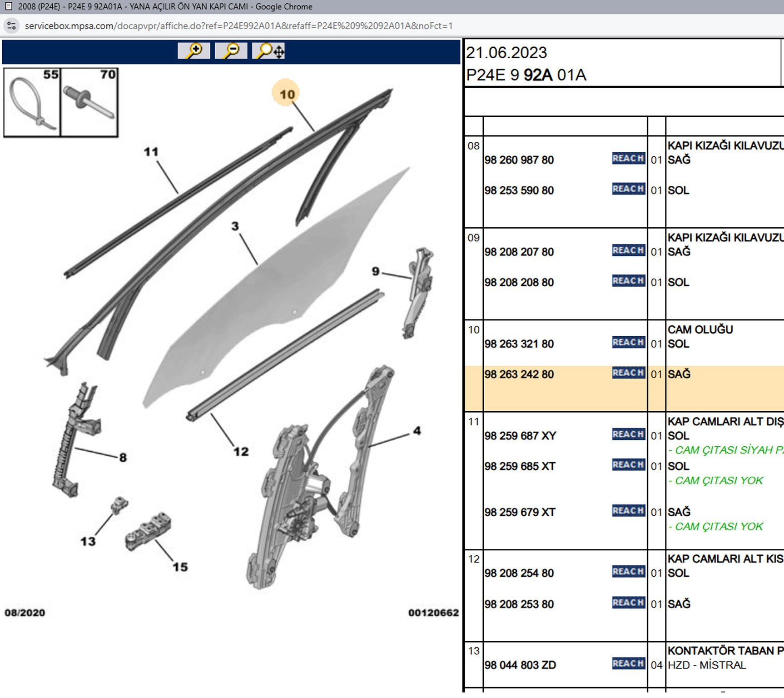Click callout 4 for the window regulator

[417, 431]
